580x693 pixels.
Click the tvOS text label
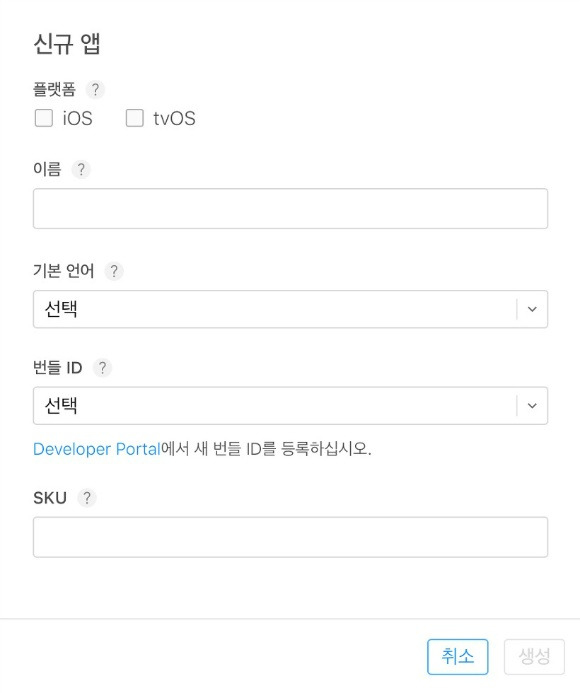pos(174,118)
